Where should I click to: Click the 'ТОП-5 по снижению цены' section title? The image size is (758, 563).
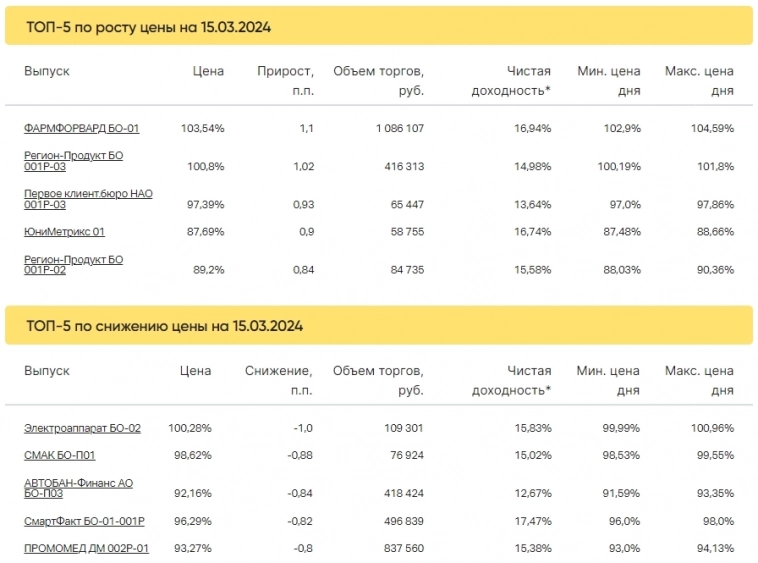164,326
